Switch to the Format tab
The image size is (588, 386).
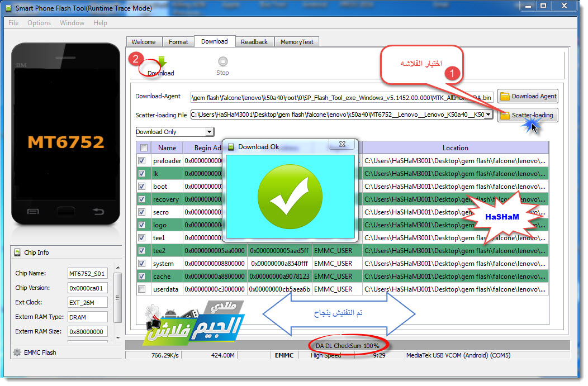point(178,42)
